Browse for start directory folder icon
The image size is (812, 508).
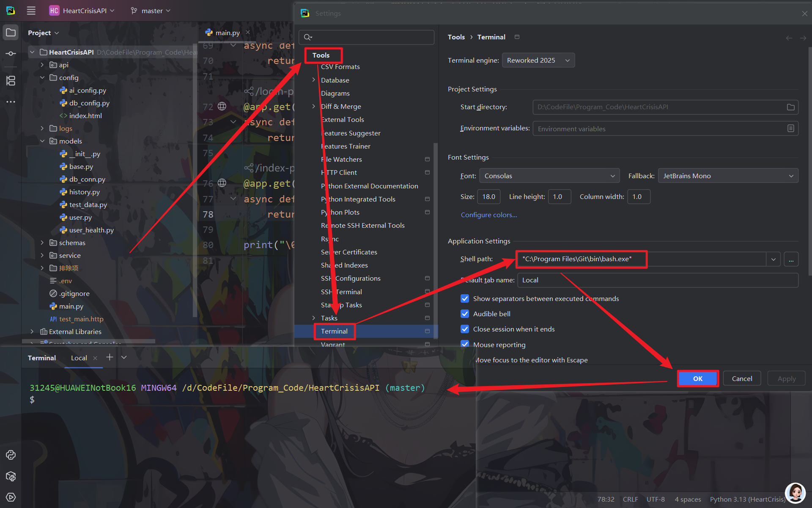click(790, 107)
